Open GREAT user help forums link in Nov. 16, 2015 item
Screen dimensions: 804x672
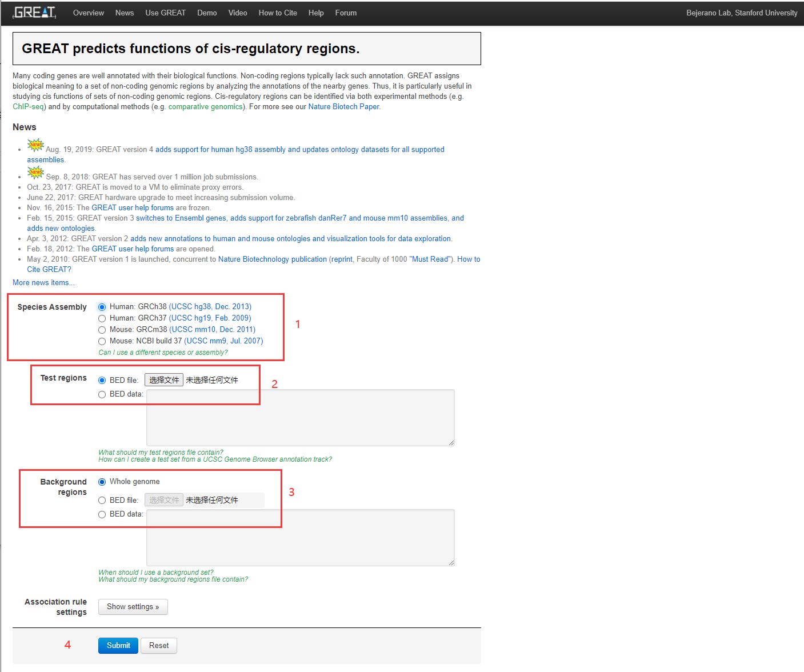[x=133, y=208]
